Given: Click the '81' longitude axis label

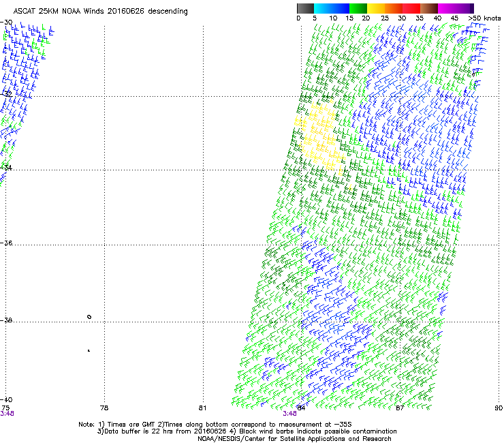Looking at the screenshot, I should (x=202, y=408).
